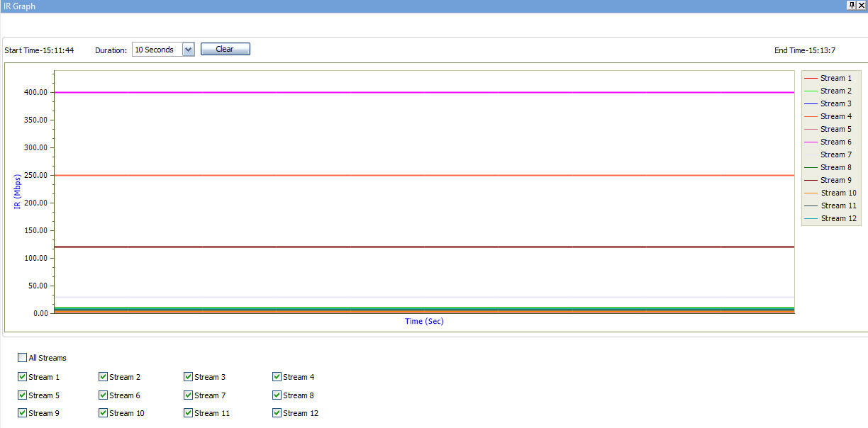Click Stream 2 legend entry

[x=829, y=91]
